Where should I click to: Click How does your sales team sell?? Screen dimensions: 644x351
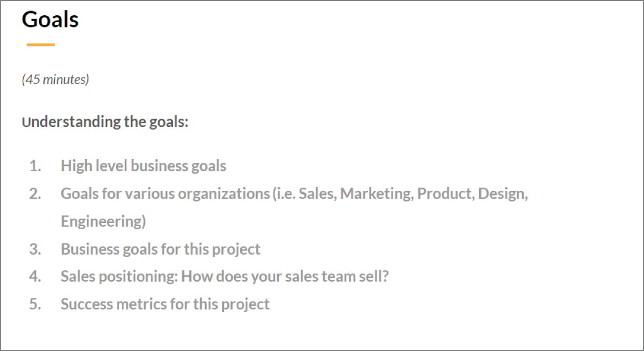(285, 276)
